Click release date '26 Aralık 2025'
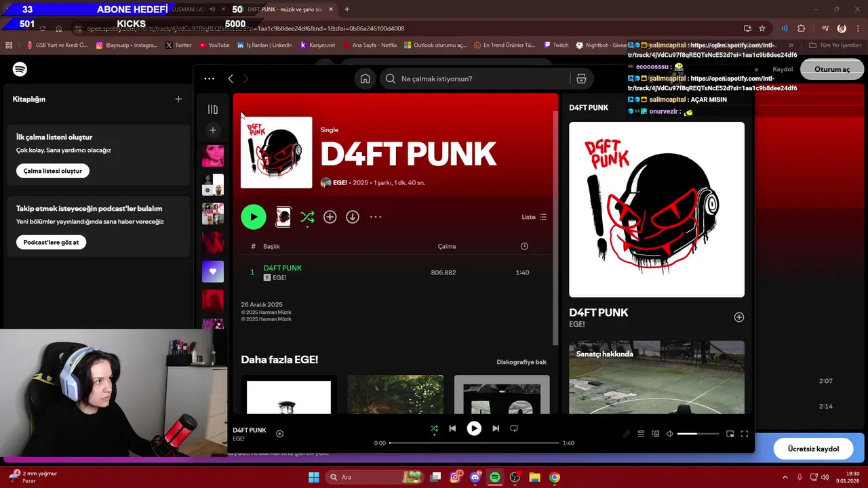 (x=262, y=304)
